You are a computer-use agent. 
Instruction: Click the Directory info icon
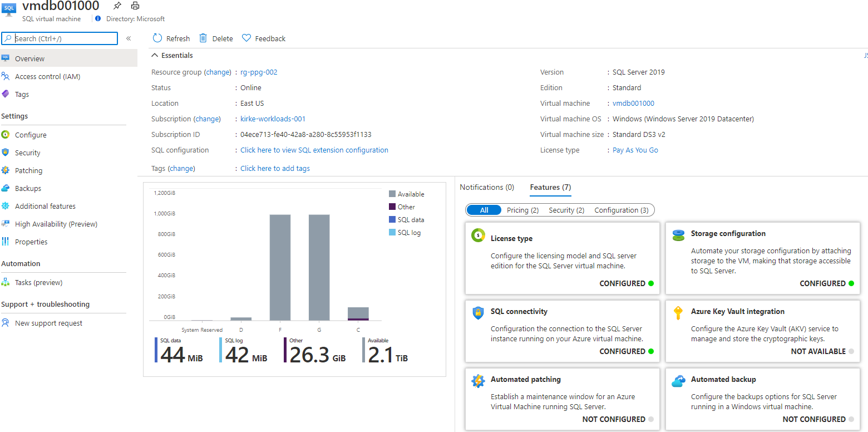pyautogui.click(x=98, y=18)
